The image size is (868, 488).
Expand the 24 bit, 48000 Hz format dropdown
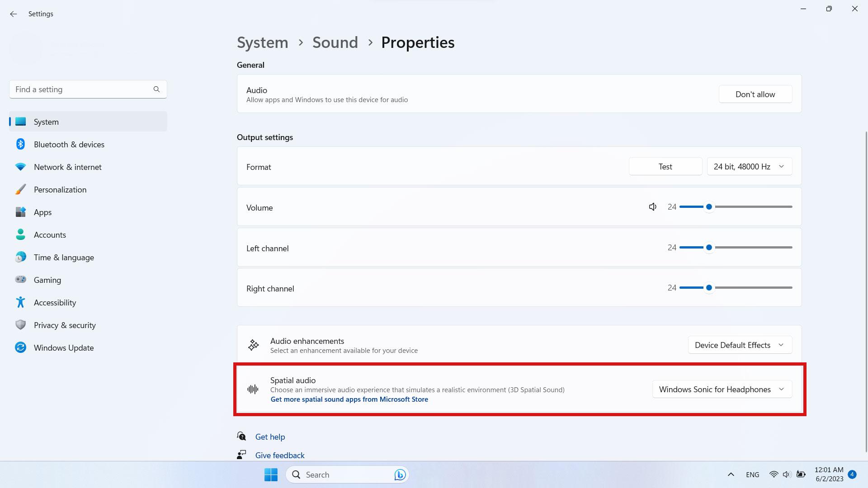749,167
